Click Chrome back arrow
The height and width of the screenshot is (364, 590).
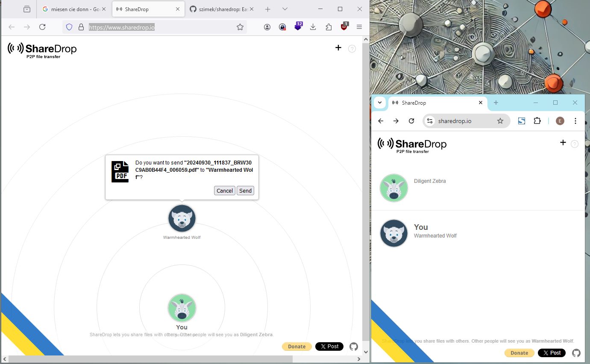(381, 121)
